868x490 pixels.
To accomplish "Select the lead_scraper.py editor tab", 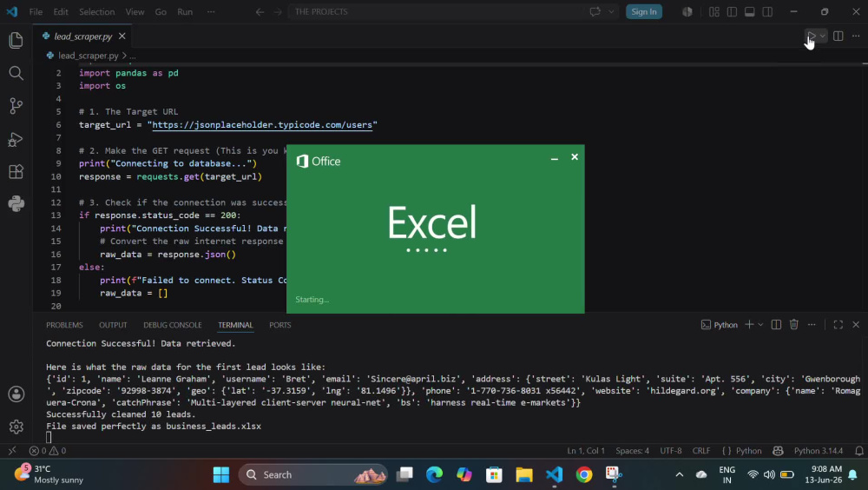I will [83, 36].
